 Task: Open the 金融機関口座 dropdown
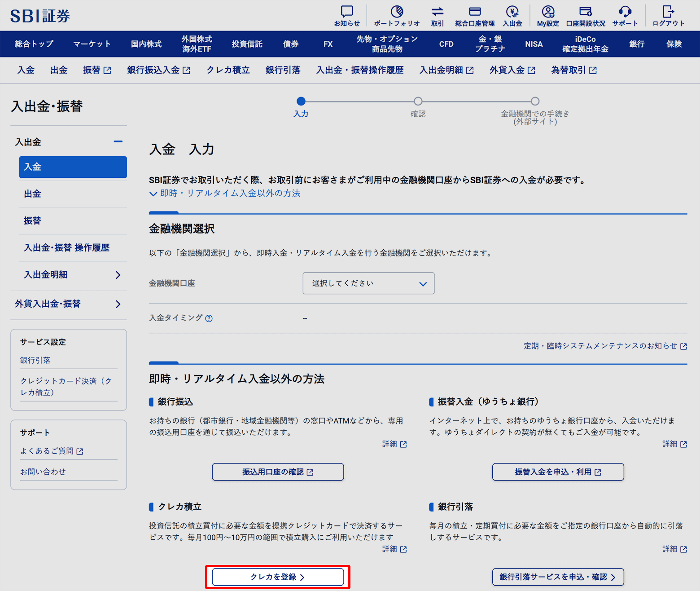click(368, 283)
